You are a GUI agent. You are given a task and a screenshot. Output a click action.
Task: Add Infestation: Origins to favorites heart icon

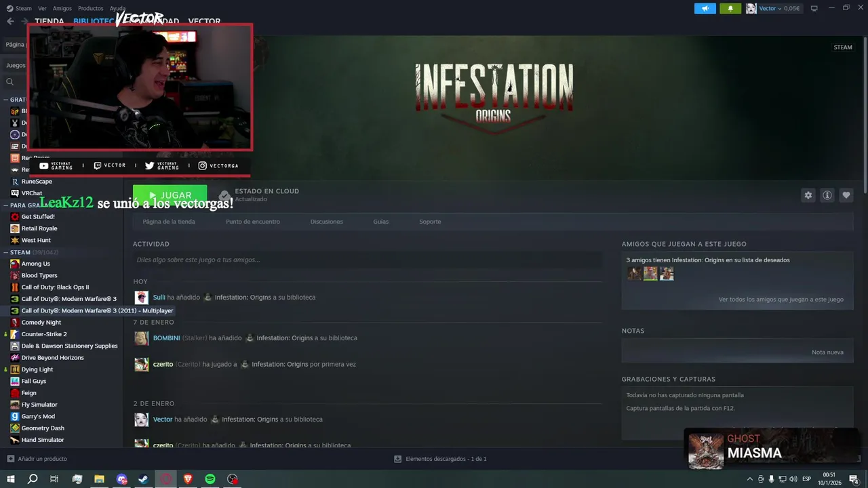click(x=846, y=195)
